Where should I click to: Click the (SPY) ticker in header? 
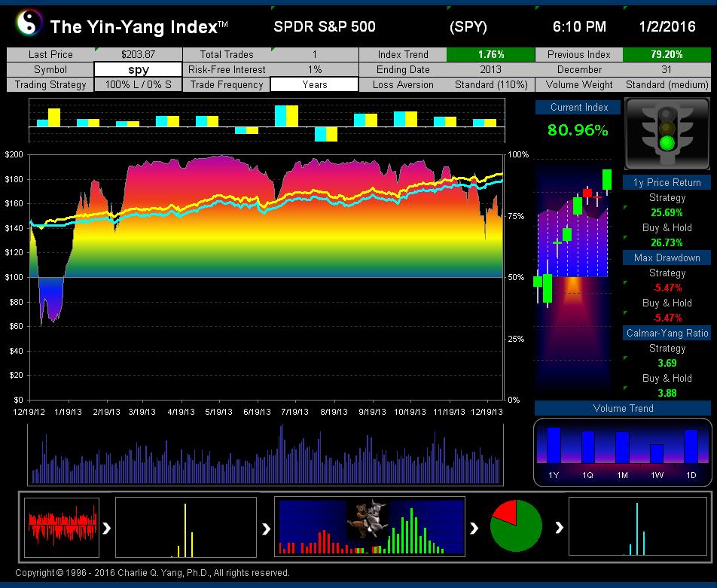click(x=468, y=27)
